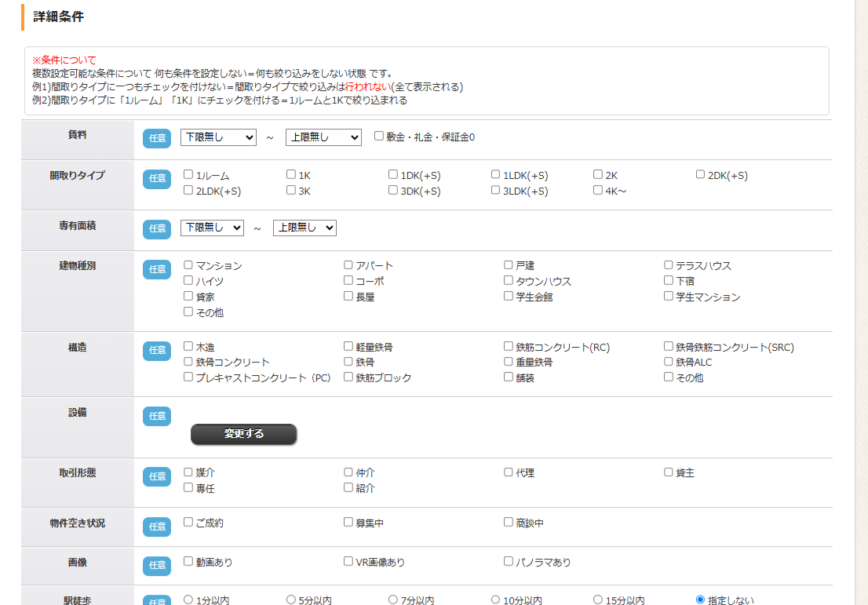Check the 1ルーム floor plan checkbox
The image size is (868, 605).
click(187, 174)
